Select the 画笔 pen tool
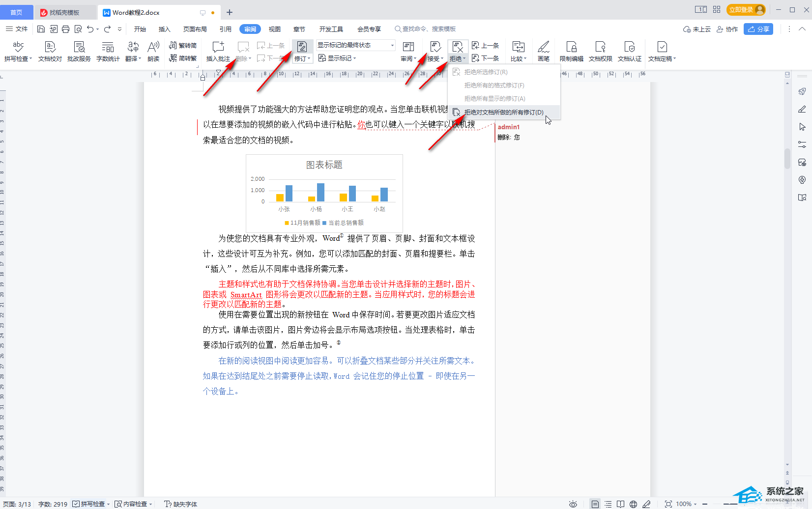The image size is (812, 509). (543, 51)
